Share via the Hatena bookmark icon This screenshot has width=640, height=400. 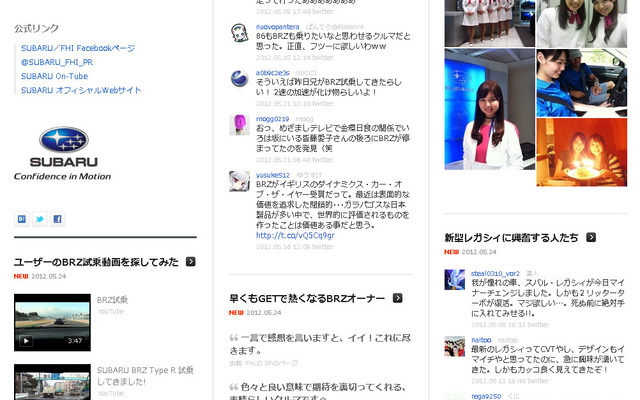pos(22,219)
